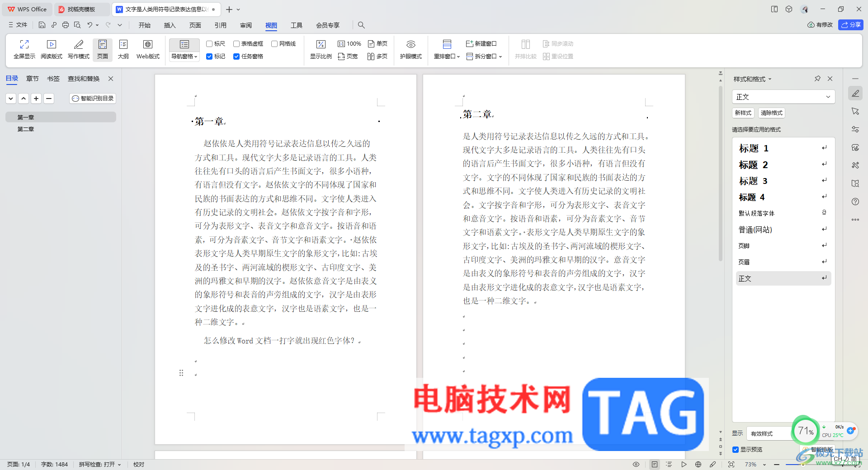Screen dimensions: 868x470
Task: Switch to the Chapters (章节) navigation tab
Action: coord(33,79)
